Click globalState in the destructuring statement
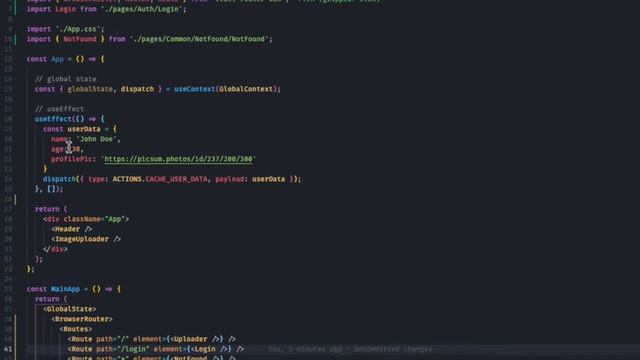Viewport: 640px width, 360px height. tap(90, 89)
